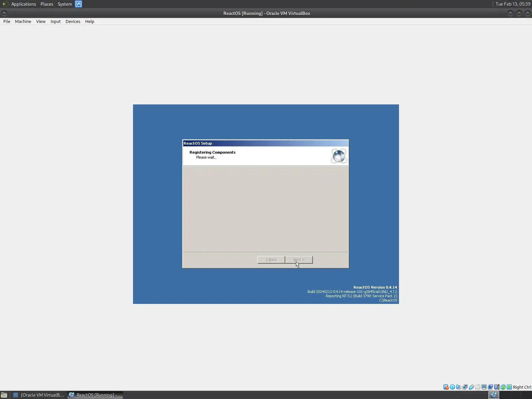The width and height of the screenshot is (532, 399).
Task: Click the network adapter status icon
Action: pyautogui.click(x=465, y=387)
